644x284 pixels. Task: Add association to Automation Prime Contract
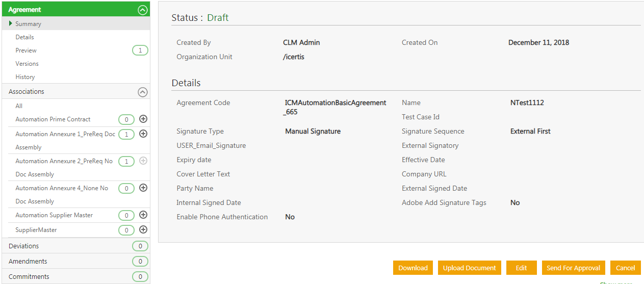tap(143, 119)
